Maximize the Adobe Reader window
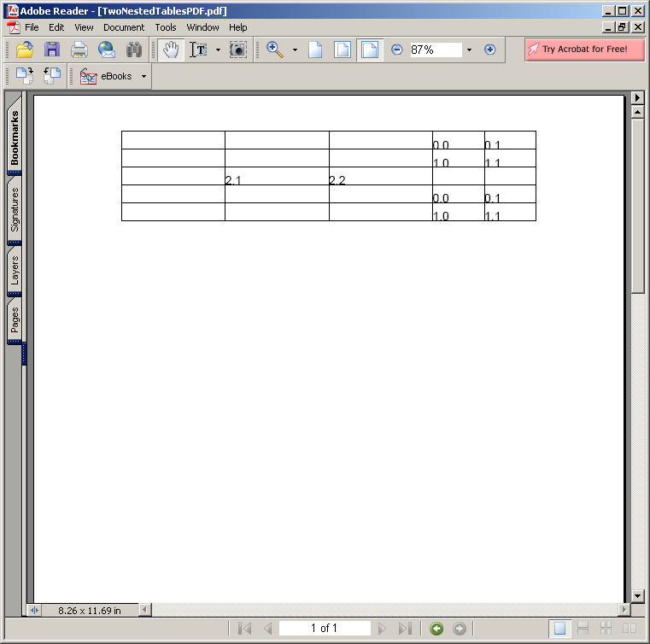 (623, 11)
